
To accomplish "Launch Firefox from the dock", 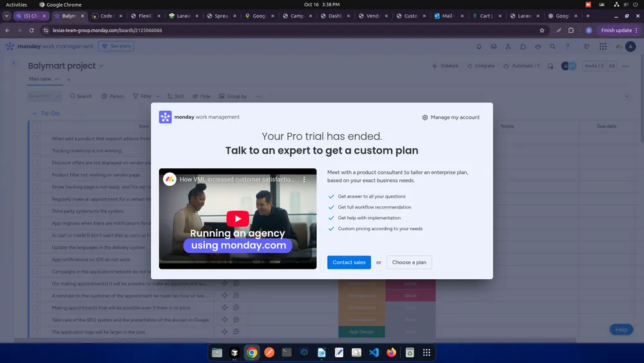I will coord(392,353).
